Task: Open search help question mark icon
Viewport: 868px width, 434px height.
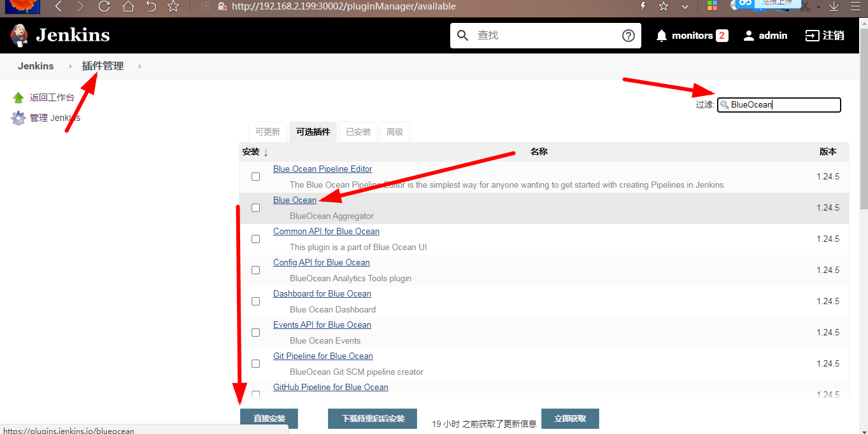Action: pyautogui.click(x=629, y=36)
